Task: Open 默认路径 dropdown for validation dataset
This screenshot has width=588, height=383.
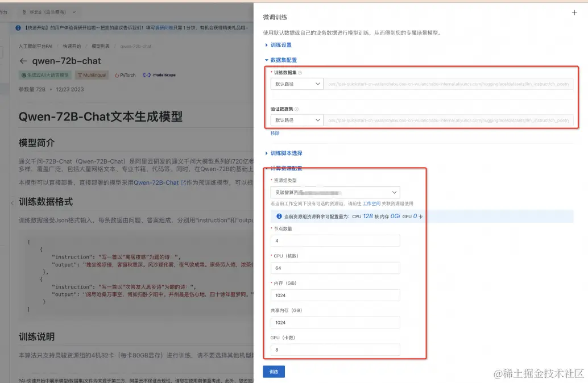Action: pyautogui.click(x=297, y=120)
